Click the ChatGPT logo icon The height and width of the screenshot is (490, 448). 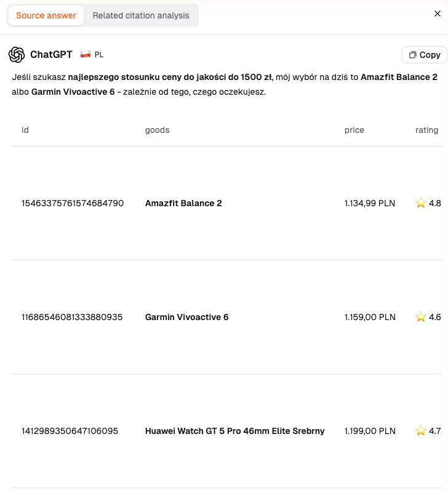(x=17, y=55)
